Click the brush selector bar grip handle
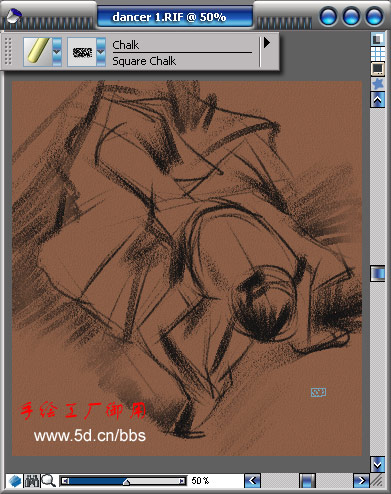This screenshot has height=494, width=391. tap(8, 51)
